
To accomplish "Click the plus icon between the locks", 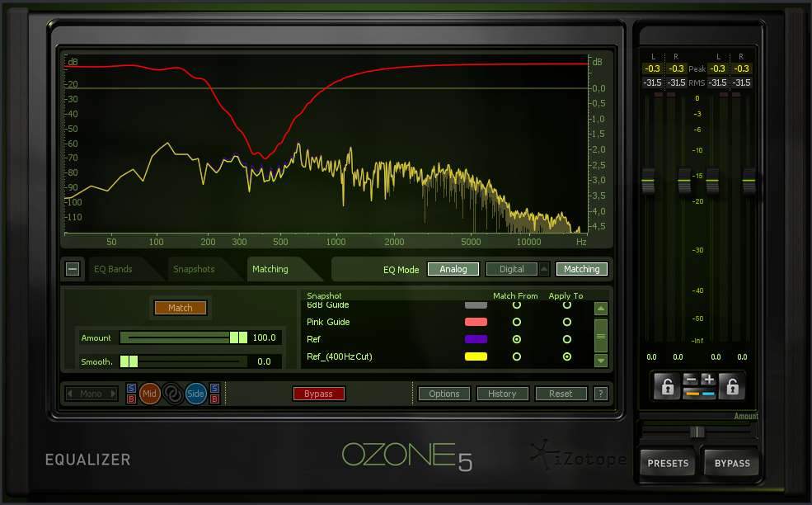I will click(x=707, y=380).
